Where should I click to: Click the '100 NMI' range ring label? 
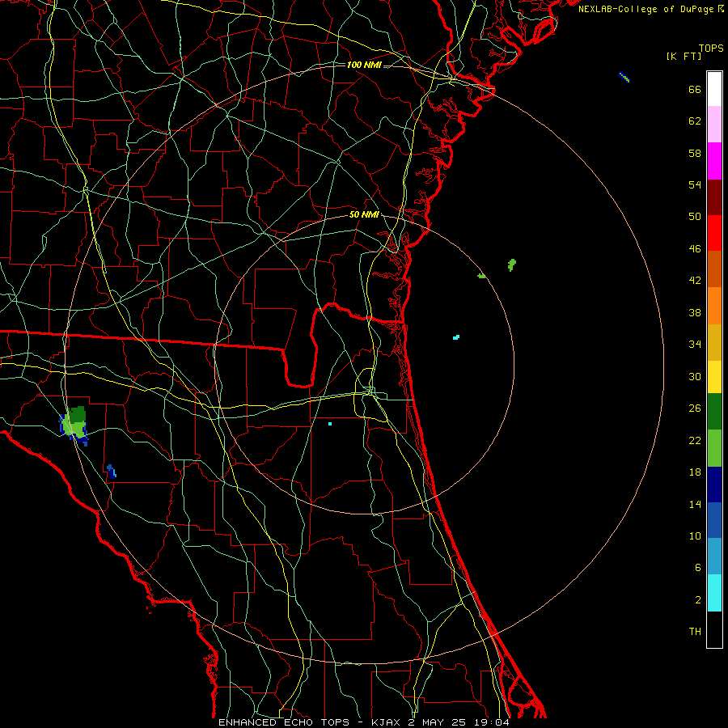click(364, 65)
